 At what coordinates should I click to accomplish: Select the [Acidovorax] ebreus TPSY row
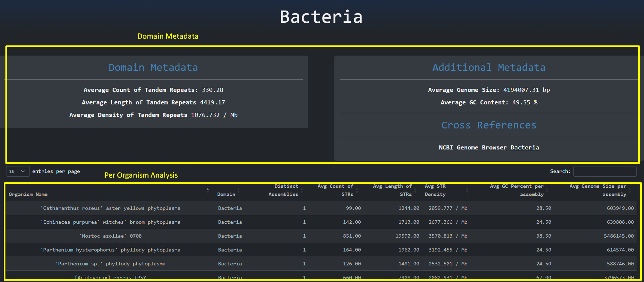point(110,277)
